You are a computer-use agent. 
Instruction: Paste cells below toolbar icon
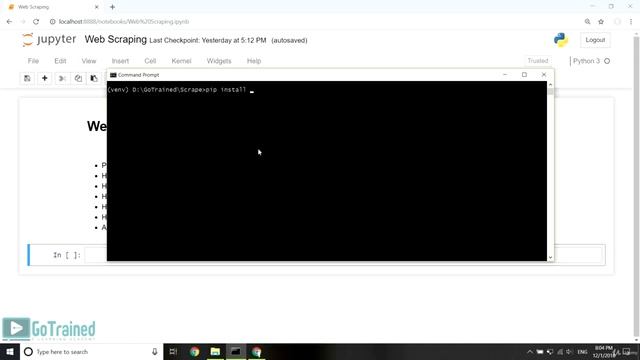tap(94, 78)
